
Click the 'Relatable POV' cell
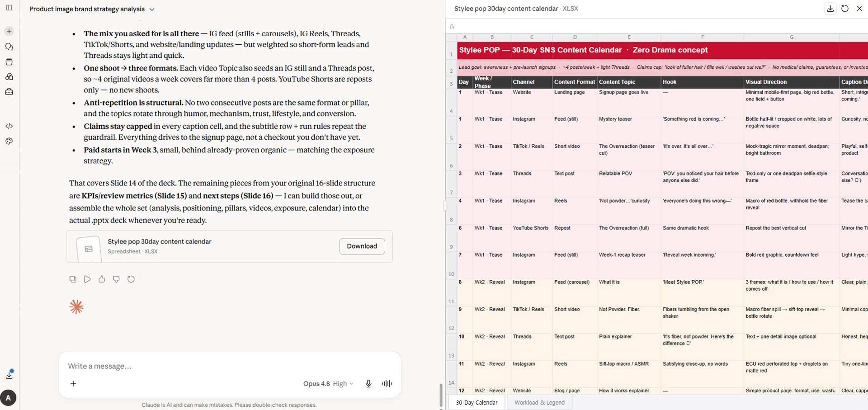pyautogui.click(x=629, y=184)
